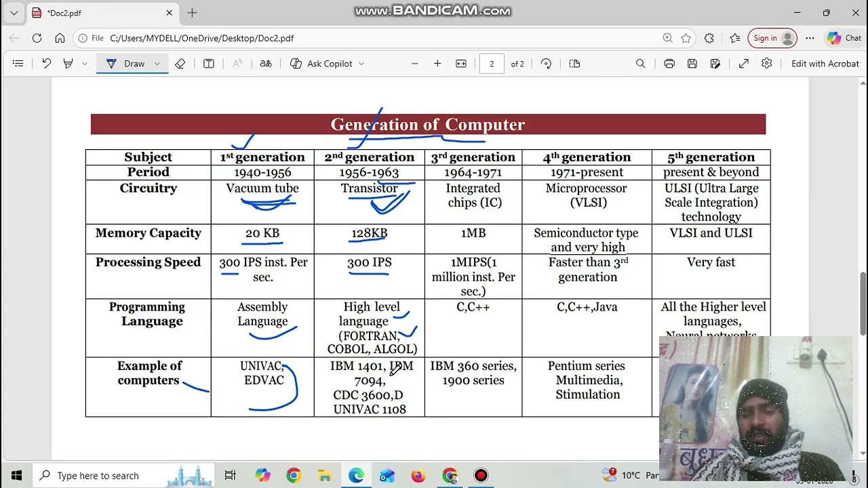
Task: Refresh the page
Action: coord(37,38)
